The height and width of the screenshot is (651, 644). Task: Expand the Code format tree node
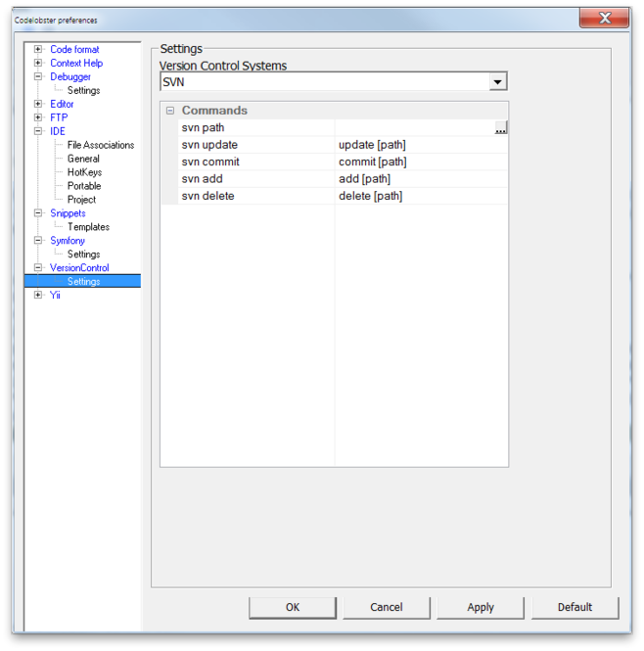click(38, 49)
